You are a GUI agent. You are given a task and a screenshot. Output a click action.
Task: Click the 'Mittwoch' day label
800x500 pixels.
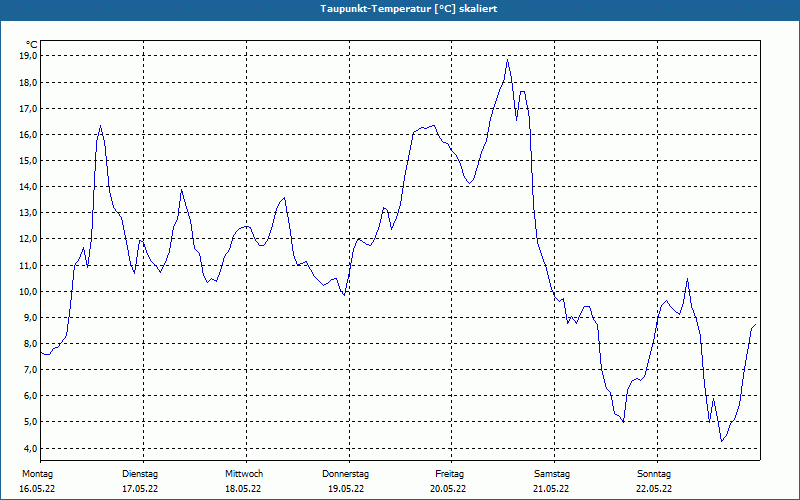tap(244, 474)
